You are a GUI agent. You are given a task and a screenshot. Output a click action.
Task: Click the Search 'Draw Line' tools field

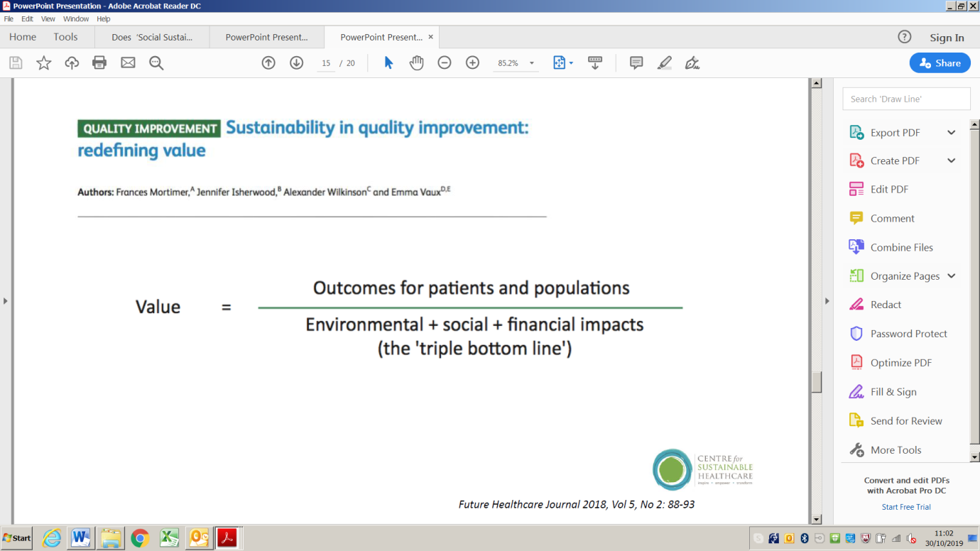(x=906, y=99)
